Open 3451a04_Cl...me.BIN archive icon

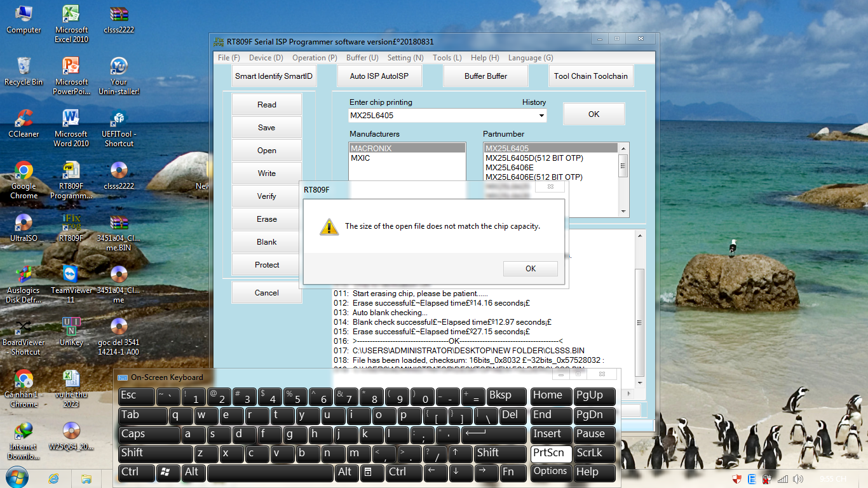(x=119, y=232)
